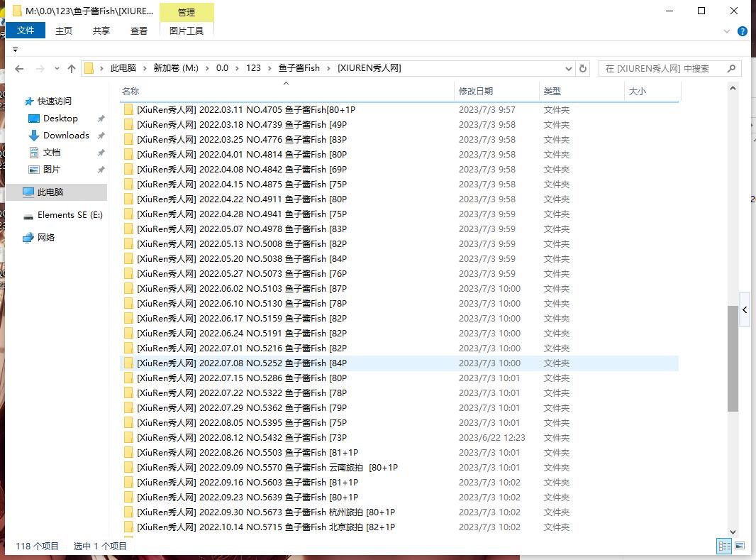Click folder icon of NO.5715 row

[x=128, y=527]
